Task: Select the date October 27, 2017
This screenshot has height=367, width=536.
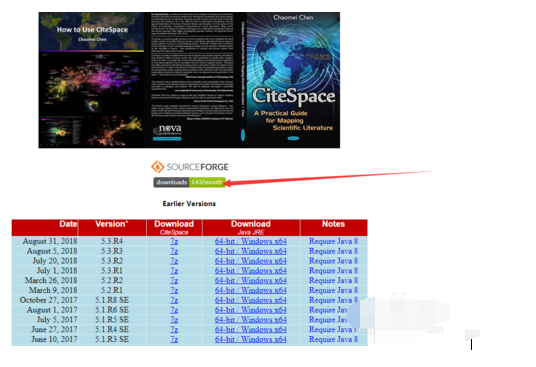Action: [49, 300]
